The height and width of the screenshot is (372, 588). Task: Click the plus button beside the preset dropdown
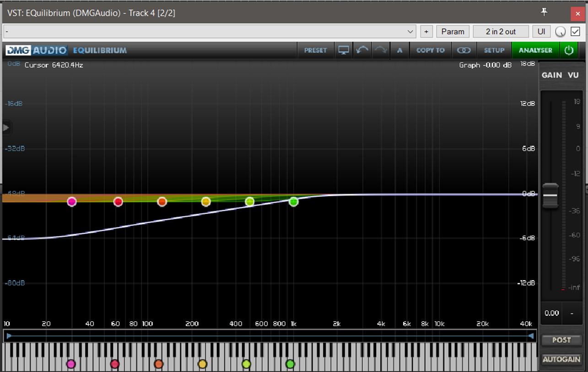click(426, 32)
